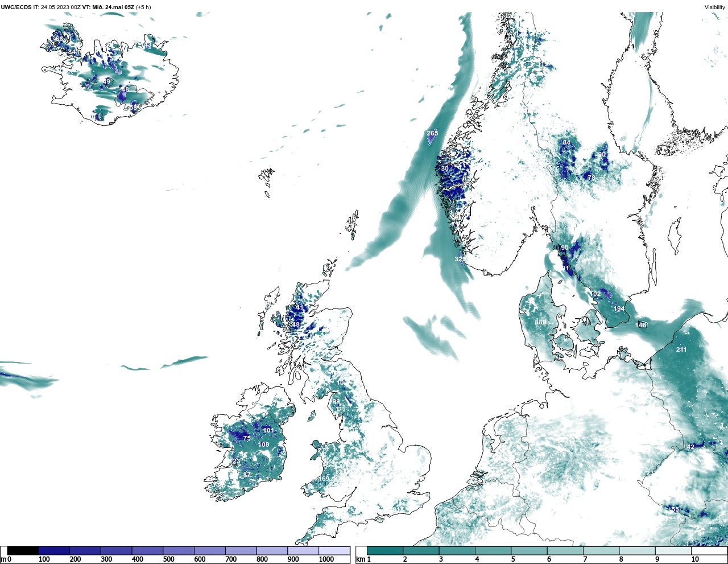Click the "UWC/ECDS" header label

point(15,7)
